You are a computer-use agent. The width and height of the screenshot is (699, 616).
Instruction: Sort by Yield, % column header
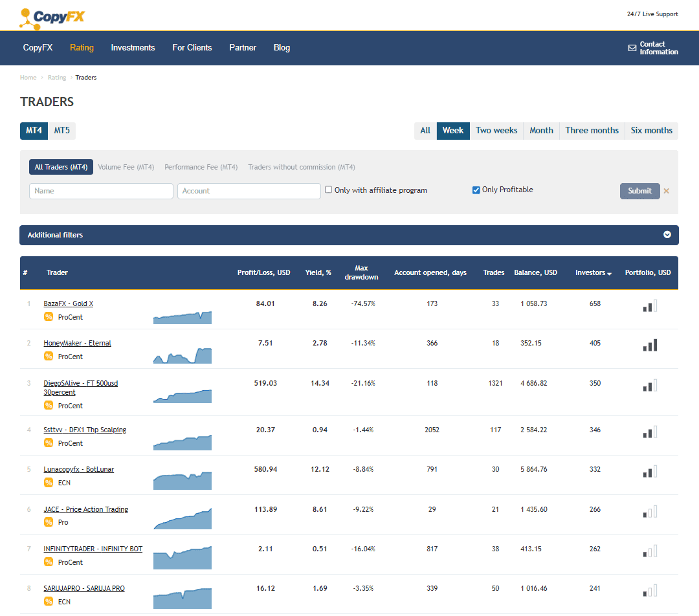click(x=318, y=272)
